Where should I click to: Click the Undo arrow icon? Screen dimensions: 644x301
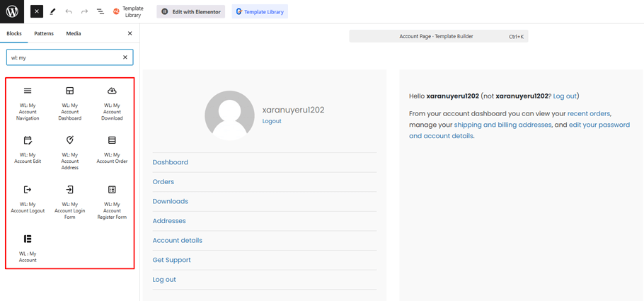click(69, 11)
